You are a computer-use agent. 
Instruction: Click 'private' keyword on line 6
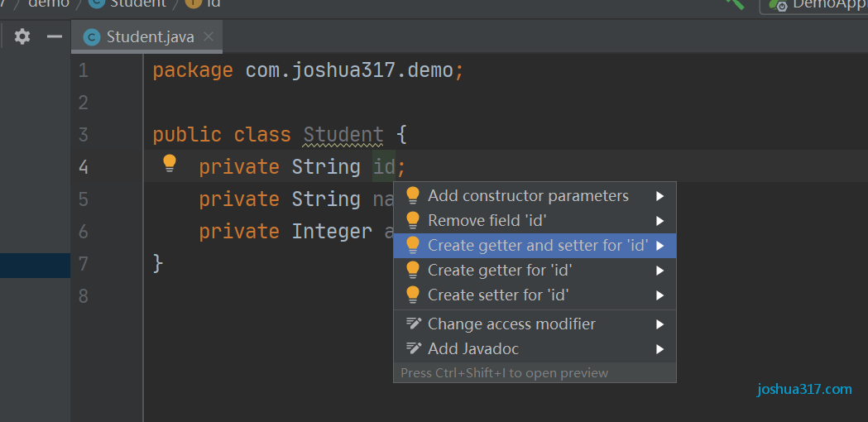click(239, 231)
